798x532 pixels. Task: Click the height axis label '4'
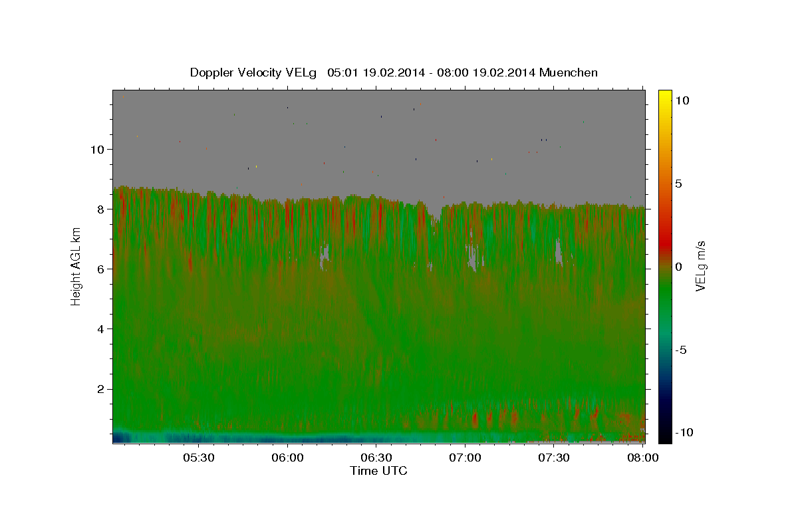coord(102,329)
